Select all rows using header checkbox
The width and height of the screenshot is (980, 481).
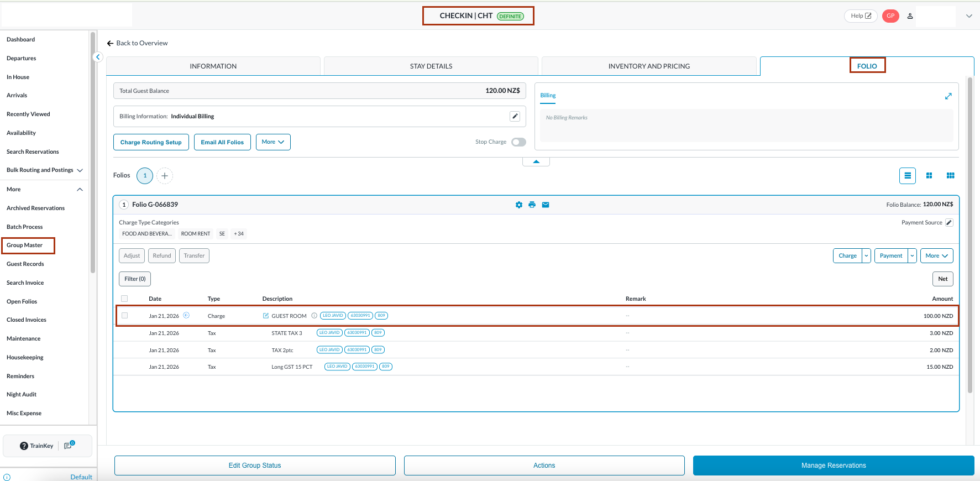[x=124, y=299]
